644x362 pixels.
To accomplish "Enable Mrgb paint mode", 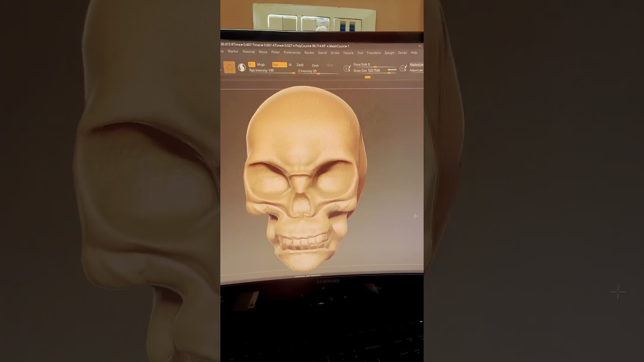I will [x=261, y=65].
